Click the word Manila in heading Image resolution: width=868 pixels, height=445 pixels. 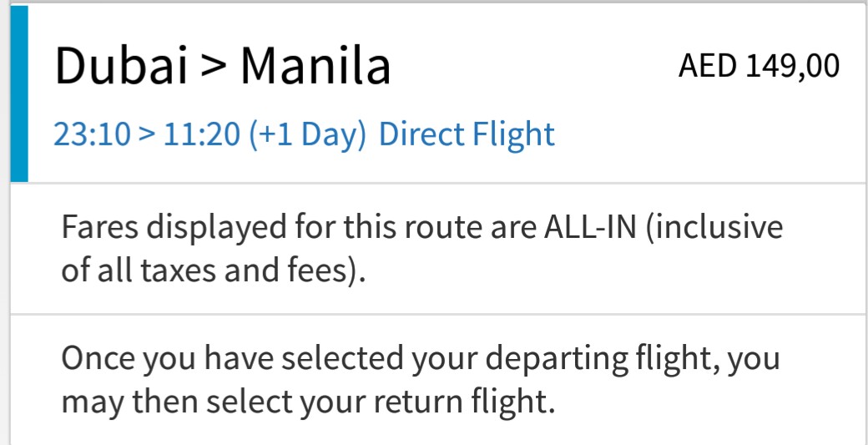[x=316, y=67]
